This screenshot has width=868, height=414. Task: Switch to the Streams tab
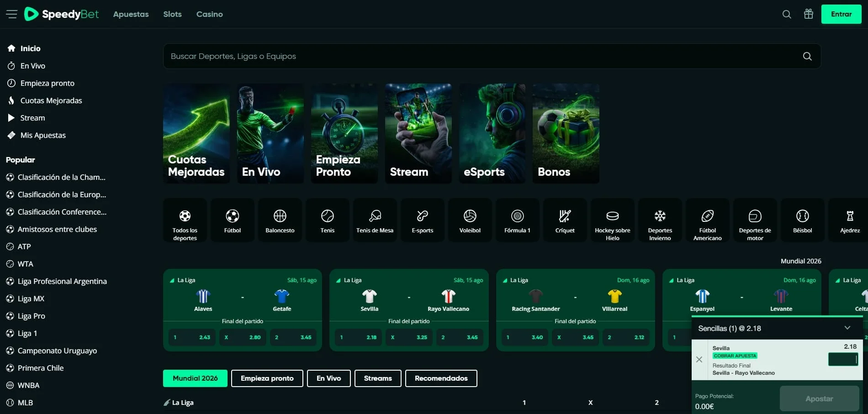click(378, 378)
